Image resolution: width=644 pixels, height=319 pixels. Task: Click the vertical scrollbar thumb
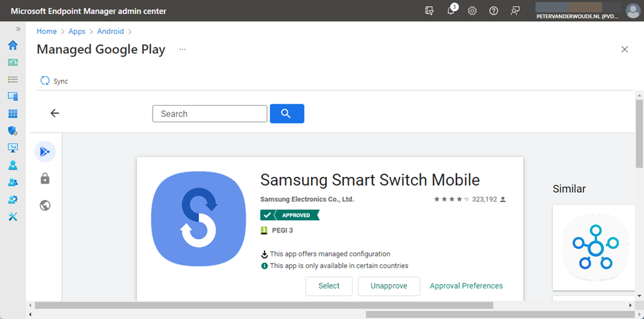pyautogui.click(x=639, y=134)
